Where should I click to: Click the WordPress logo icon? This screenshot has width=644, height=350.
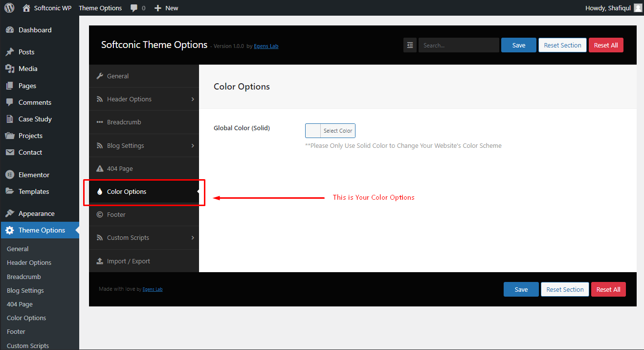[9, 8]
